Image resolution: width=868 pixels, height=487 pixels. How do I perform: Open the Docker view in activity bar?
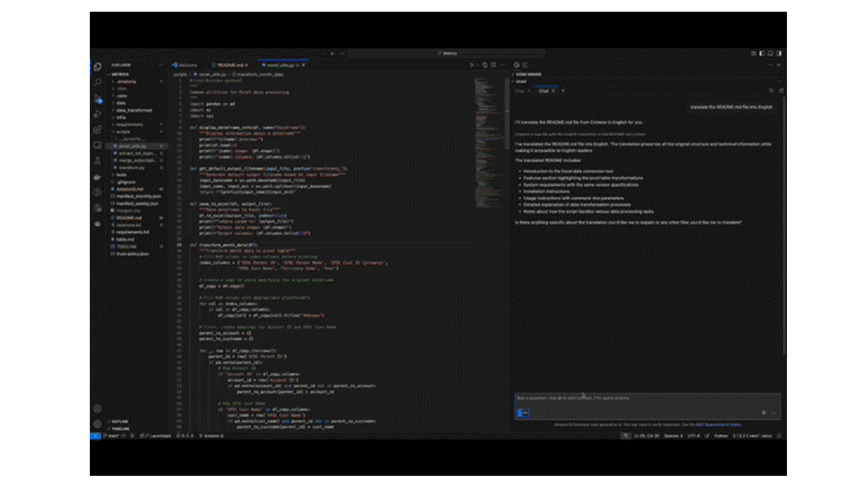pyautogui.click(x=97, y=177)
